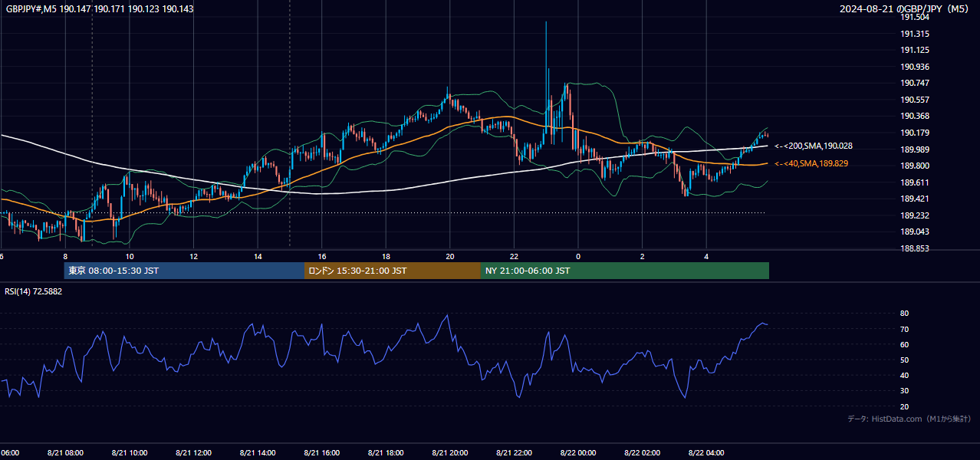This screenshot has height=460, width=980.
Task: Click the 8/21 12:00 time label
Action: [193, 452]
